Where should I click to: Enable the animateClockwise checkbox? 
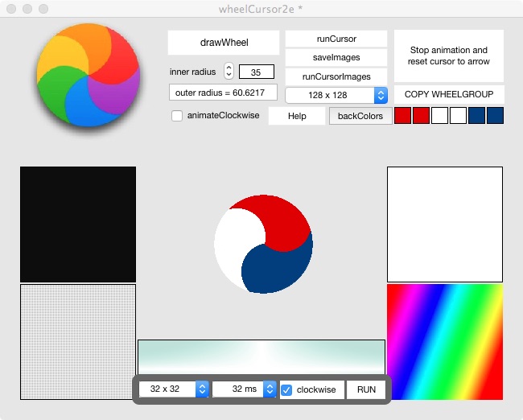pyautogui.click(x=177, y=116)
